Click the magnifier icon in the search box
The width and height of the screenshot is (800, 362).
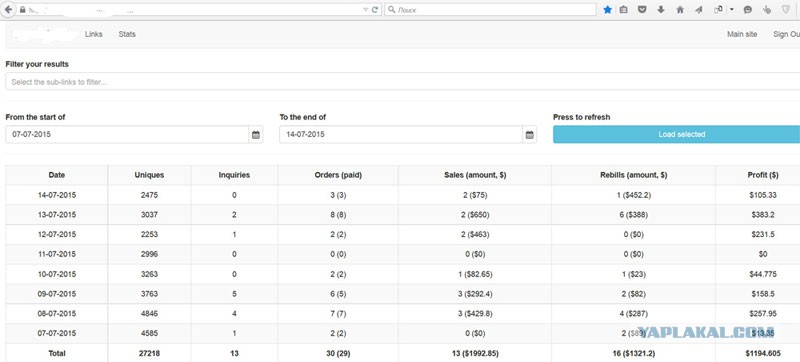click(391, 10)
